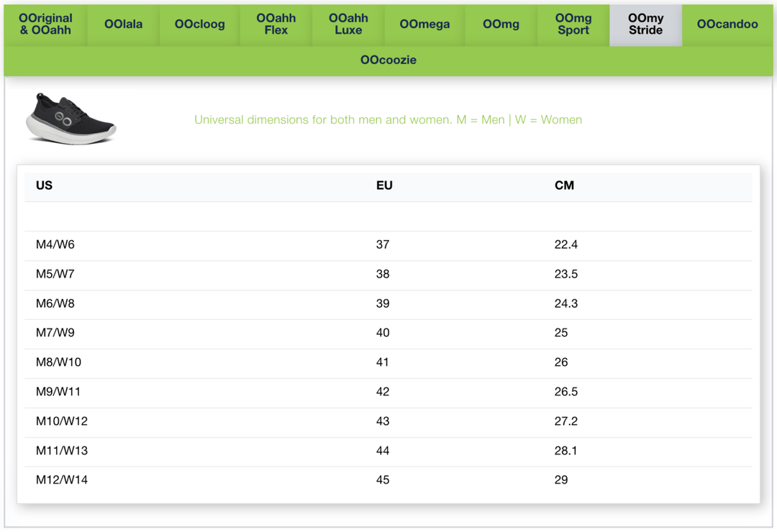Switch to the OOahh Luxe tab

pos(348,24)
